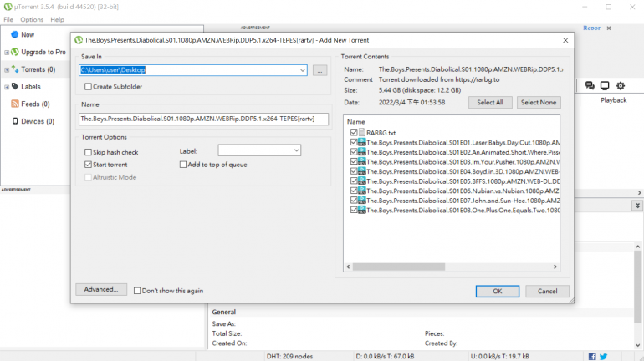Select the Playback column header
This screenshot has height=361, width=644.
click(x=613, y=100)
